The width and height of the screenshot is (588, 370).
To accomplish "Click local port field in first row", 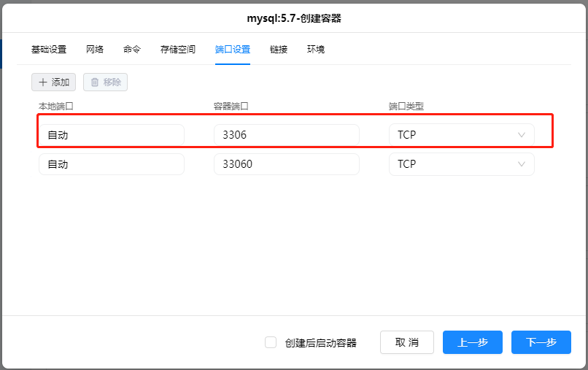I will tap(111, 135).
